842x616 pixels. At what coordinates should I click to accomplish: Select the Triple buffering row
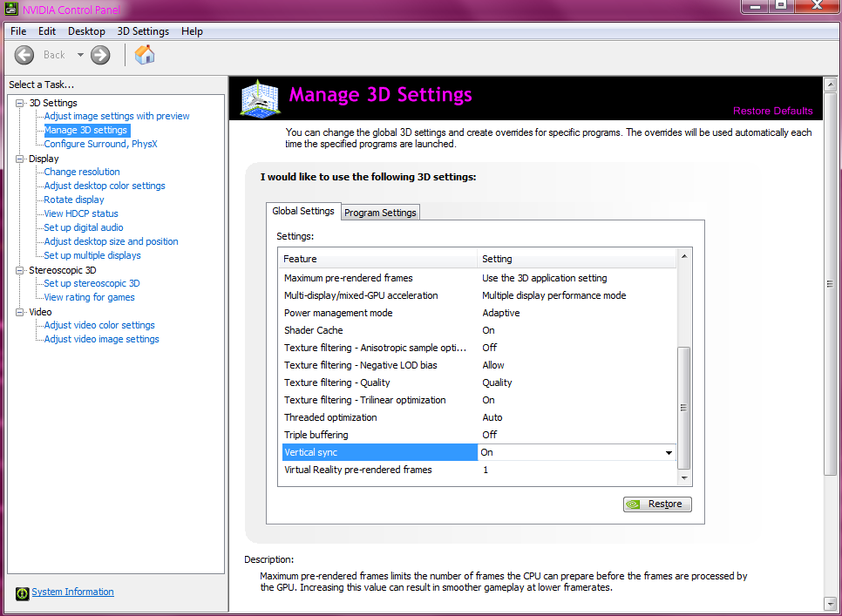click(479, 435)
